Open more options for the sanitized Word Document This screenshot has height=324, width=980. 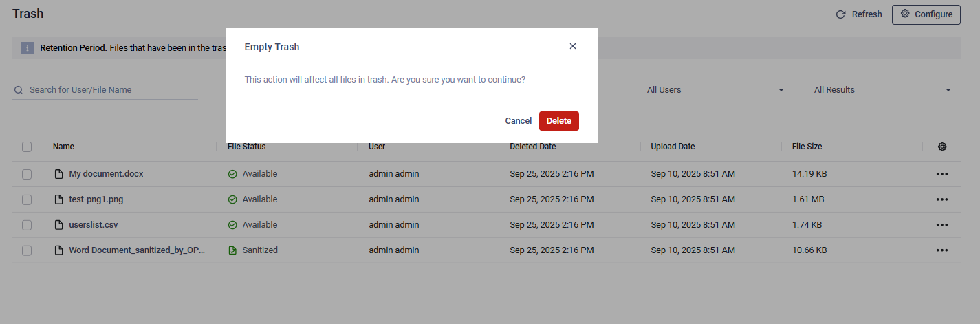(x=942, y=250)
